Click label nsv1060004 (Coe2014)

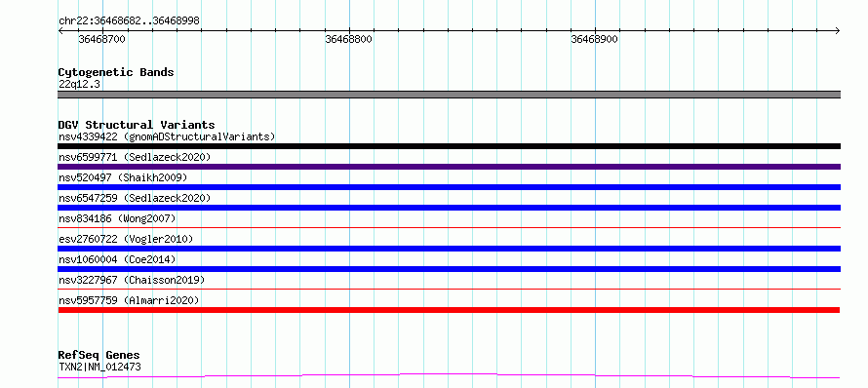(x=117, y=259)
